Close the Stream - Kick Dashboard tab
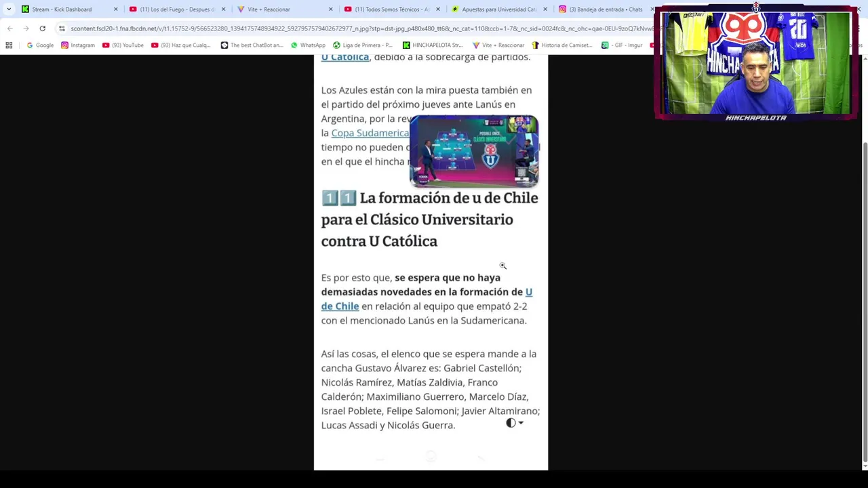The height and width of the screenshot is (488, 868). [115, 9]
